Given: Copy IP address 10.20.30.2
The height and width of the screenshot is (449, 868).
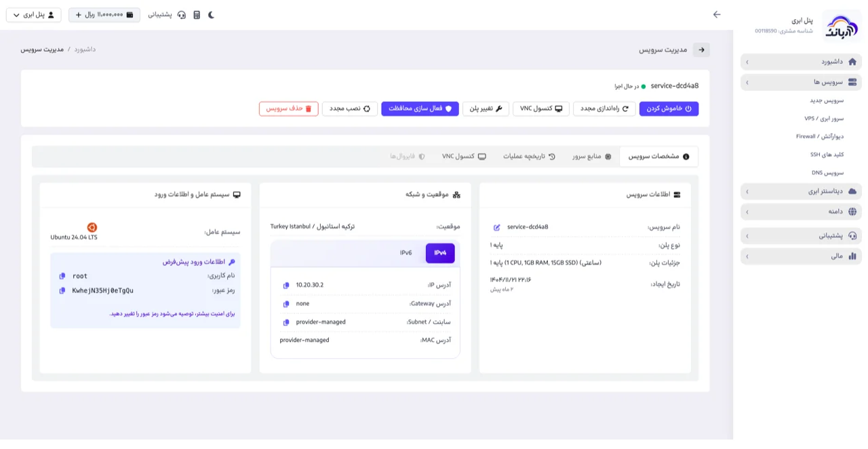Looking at the screenshot, I should [x=286, y=286].
